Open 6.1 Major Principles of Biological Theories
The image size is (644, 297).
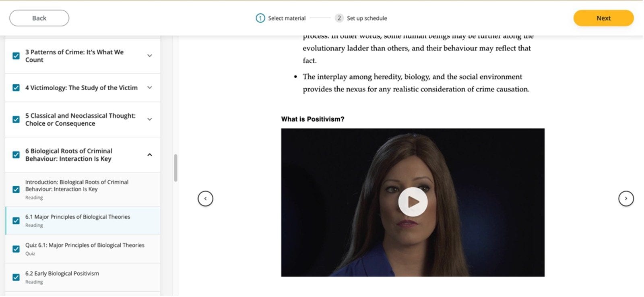click(78, 217)
